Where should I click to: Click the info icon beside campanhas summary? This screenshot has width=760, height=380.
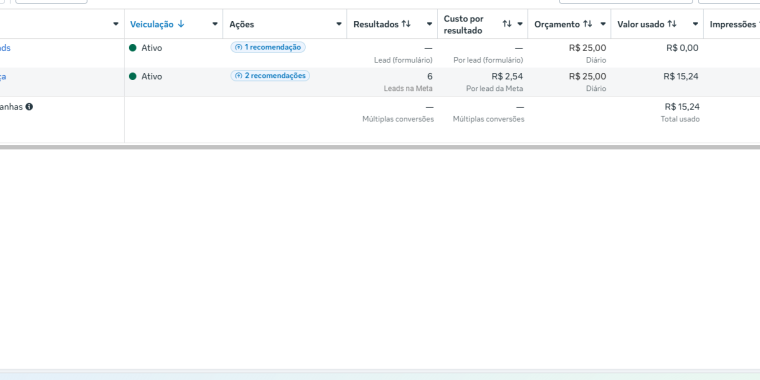(x=29, y=107)
